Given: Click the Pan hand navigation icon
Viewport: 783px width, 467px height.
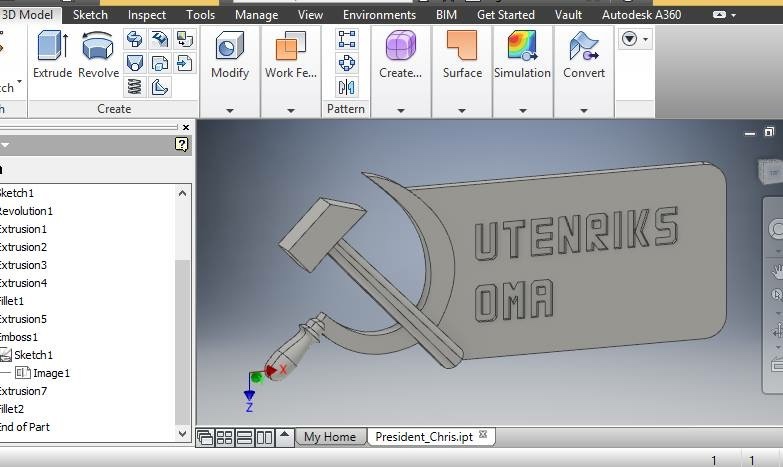Looking at the screenshot, I should [x=777, y=271].
